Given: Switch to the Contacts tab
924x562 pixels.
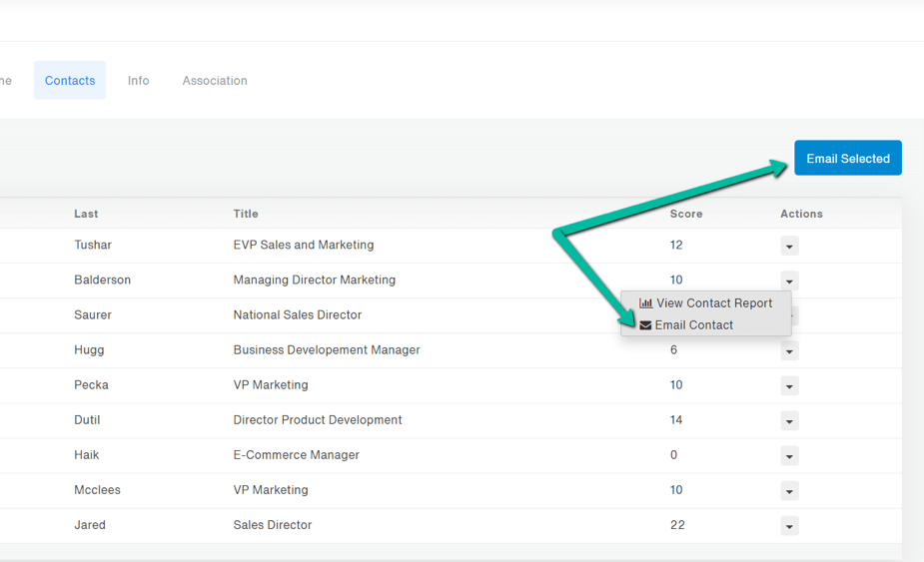Looking at the screenshot, I should pyautogui.click(x=70, y=81).
